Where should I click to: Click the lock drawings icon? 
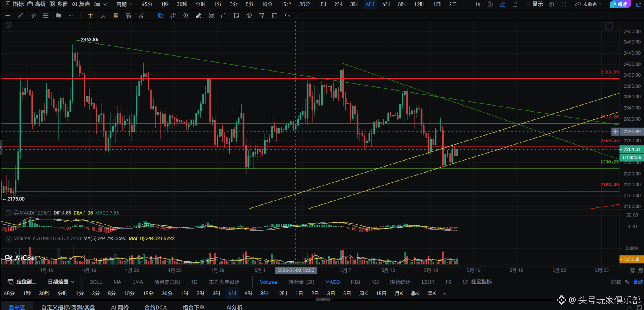tap(224, 16)
